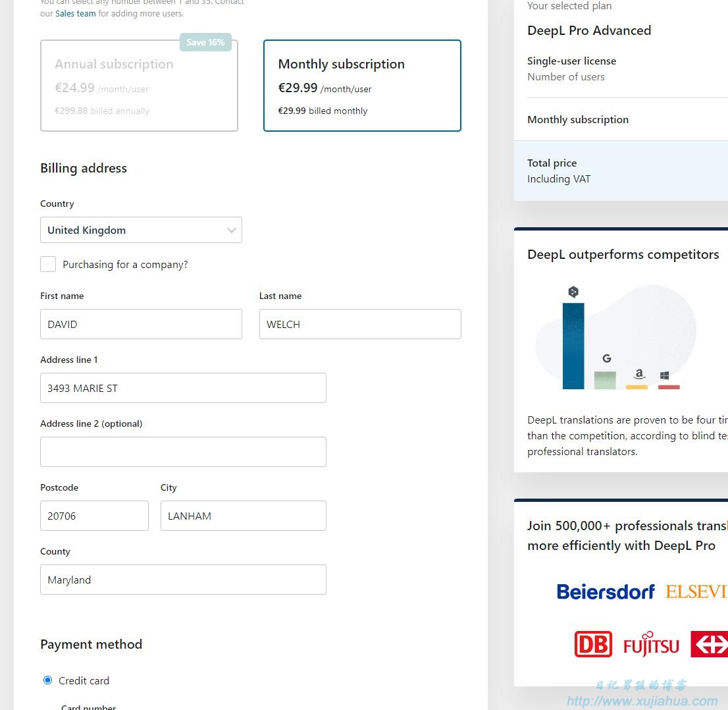Click the Billing address heading
Screen dimensions: 728x710
[84, 168]
